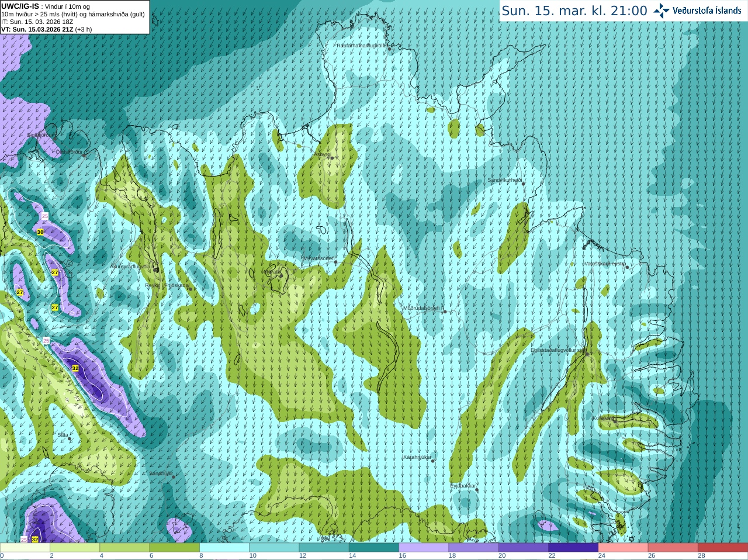
Task: Click the 18–20 m/s purple legend swatch
Action: click(474, 548)
